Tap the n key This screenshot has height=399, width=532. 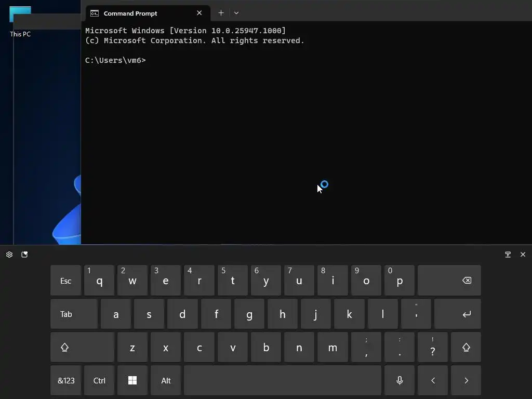(299, 348)
